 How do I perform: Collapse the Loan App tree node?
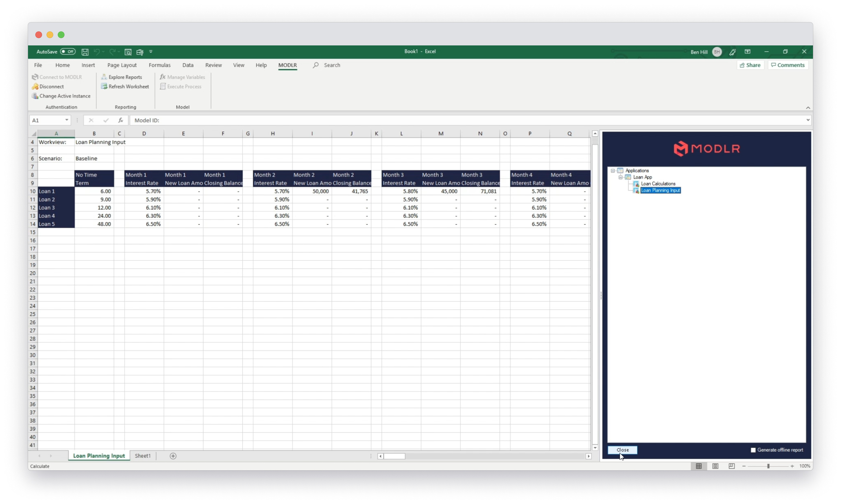coord(621,177)
